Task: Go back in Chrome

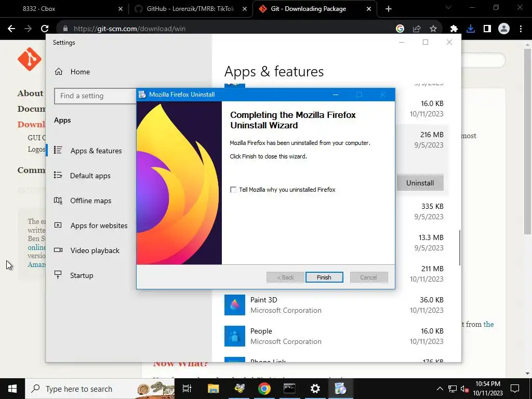Action: (x=11, y=29)
